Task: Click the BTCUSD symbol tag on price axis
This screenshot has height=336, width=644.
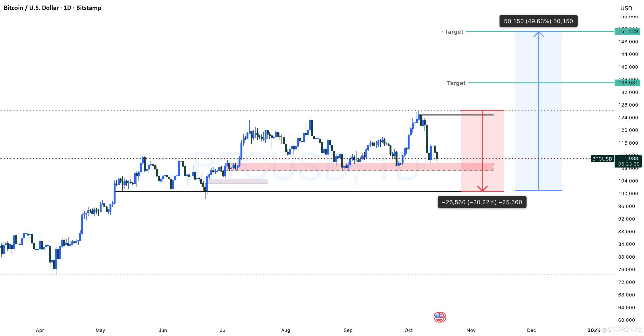Action: [x=602, y=159]
